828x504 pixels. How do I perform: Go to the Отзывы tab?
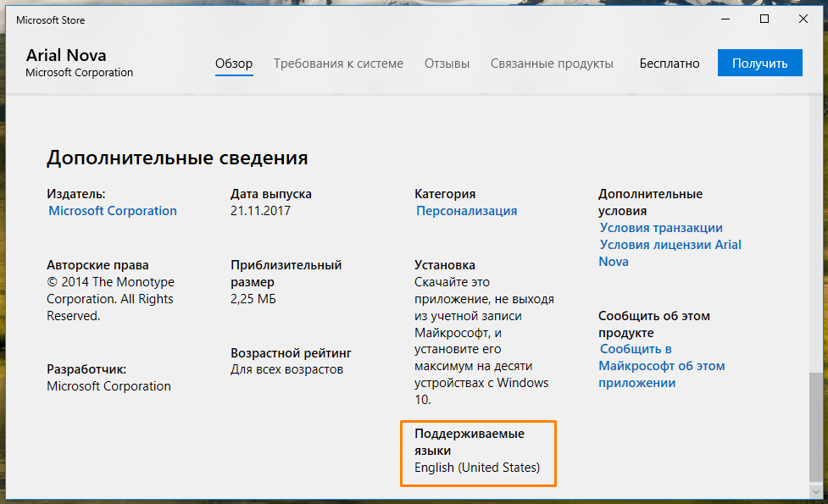[x=447, y=64]
